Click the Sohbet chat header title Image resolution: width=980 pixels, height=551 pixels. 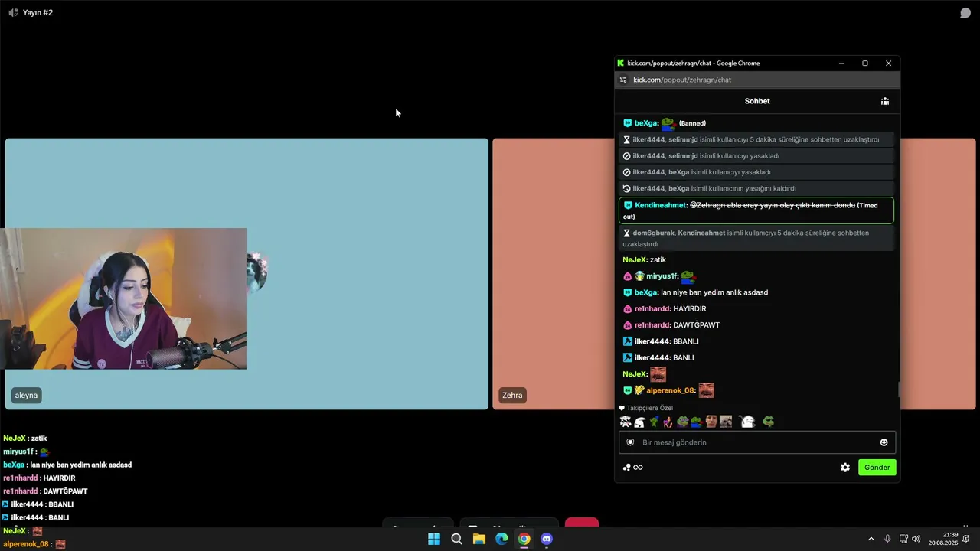(757, 101)
